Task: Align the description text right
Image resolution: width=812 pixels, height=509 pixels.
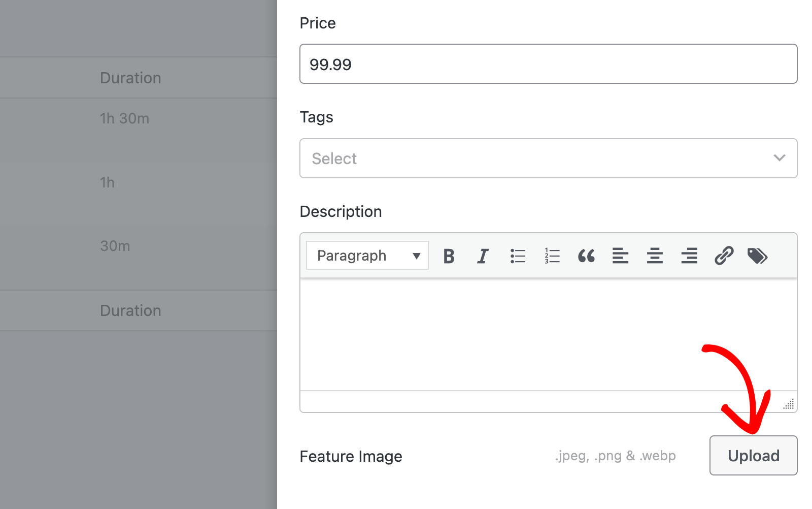Action: pos(689,256)
